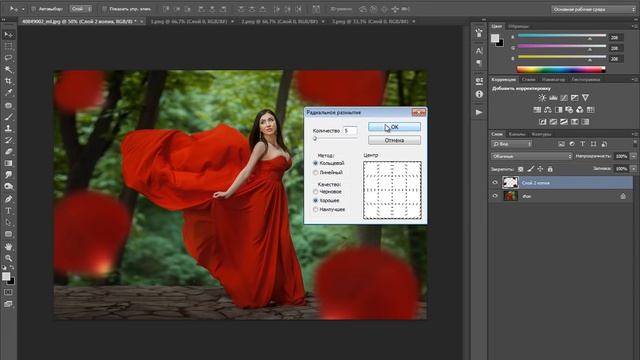Click the Количество value field

[350, 131]
